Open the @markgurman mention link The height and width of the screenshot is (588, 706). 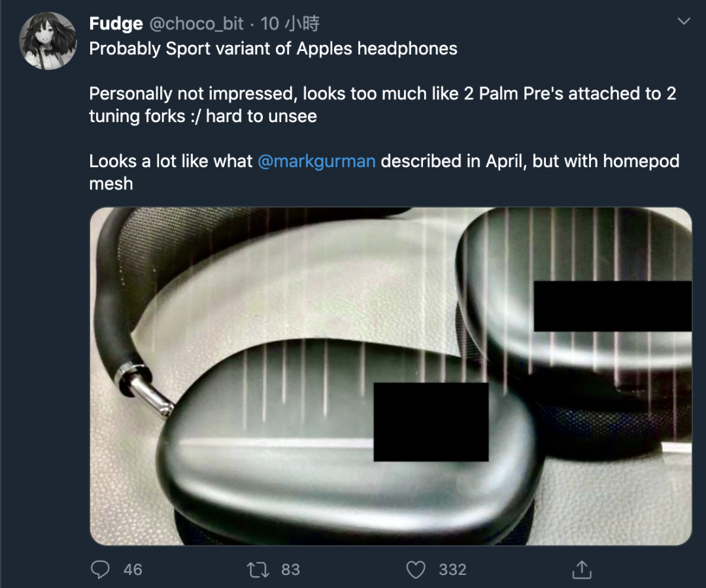(x=316, y=161)
